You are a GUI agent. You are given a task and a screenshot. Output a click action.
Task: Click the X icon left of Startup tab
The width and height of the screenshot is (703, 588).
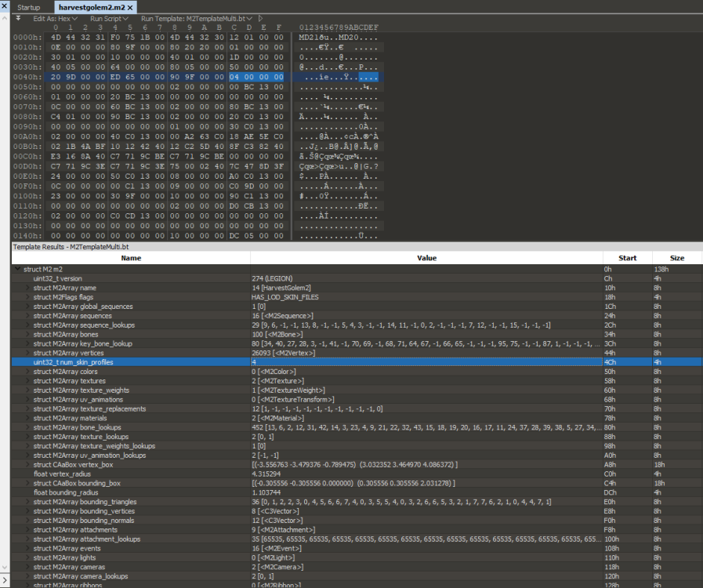pyautogui.click(x=5, y=7)
